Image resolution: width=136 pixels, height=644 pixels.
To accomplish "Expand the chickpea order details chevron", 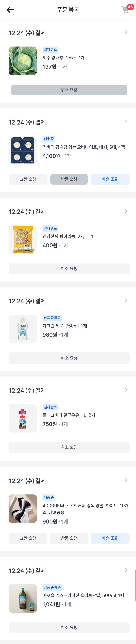I will coord(126,211).
